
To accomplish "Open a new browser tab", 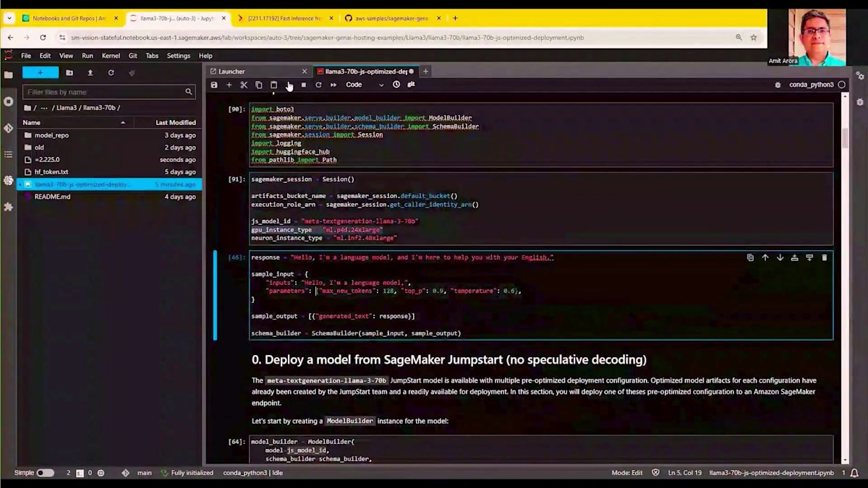I will click(x=455, y=18).
